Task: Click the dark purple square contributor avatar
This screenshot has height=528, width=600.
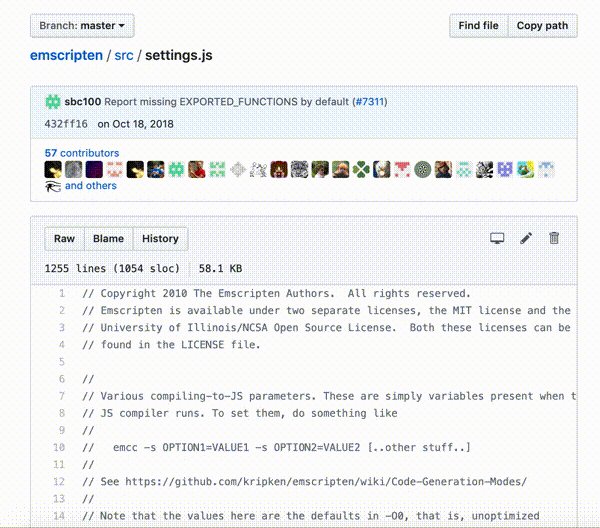Action: tap(94, 169)
